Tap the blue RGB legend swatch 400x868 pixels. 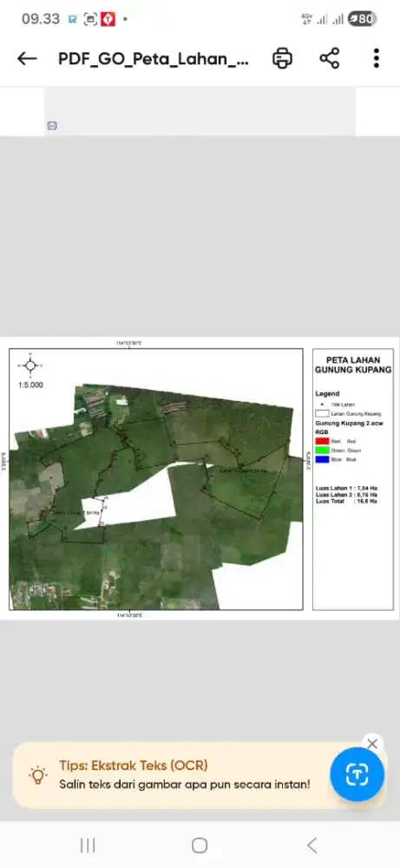coord(321,459)
